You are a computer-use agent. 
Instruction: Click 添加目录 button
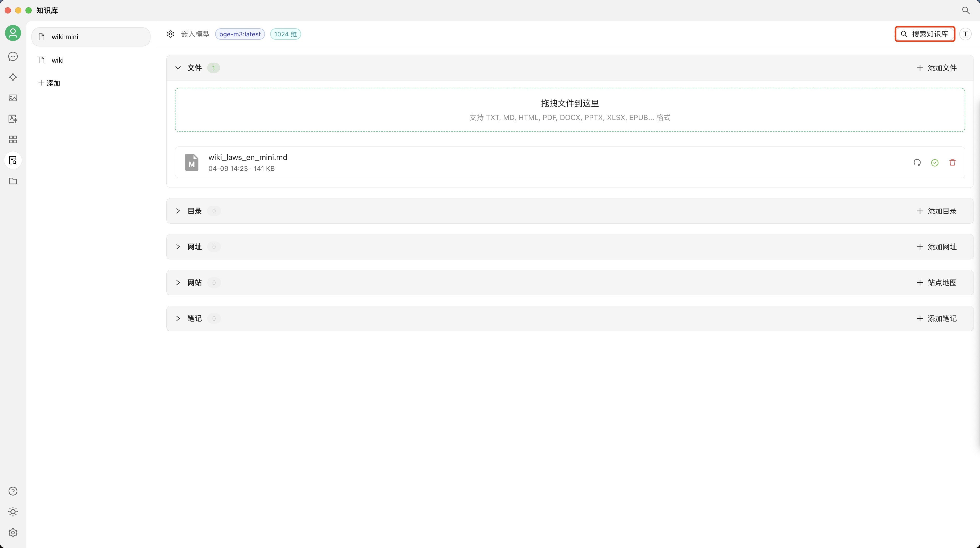(937, 211)
